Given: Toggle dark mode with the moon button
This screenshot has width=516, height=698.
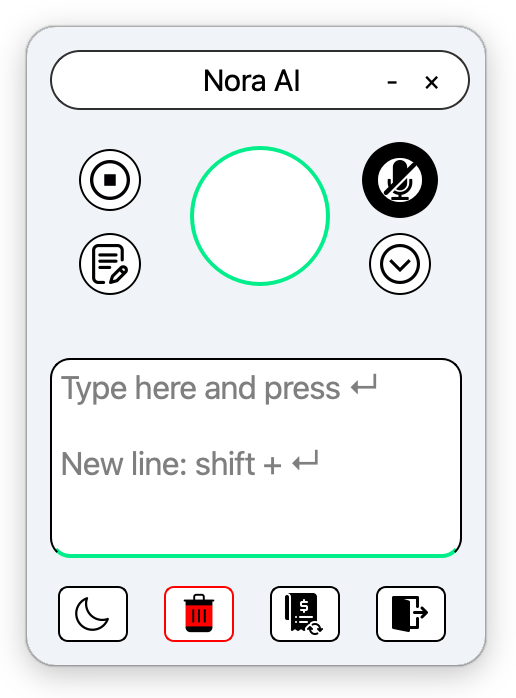Looking at the screenshot, I should (93, 614).
